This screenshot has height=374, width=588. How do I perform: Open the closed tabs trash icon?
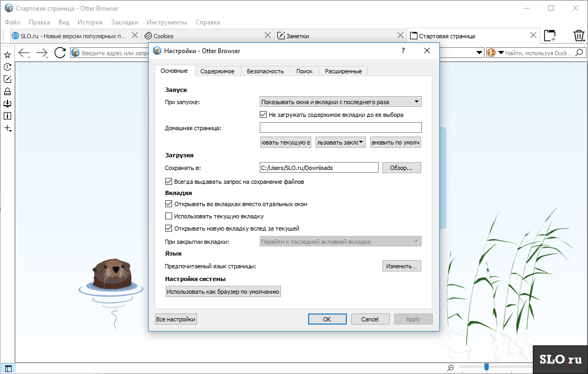point(579,36)
